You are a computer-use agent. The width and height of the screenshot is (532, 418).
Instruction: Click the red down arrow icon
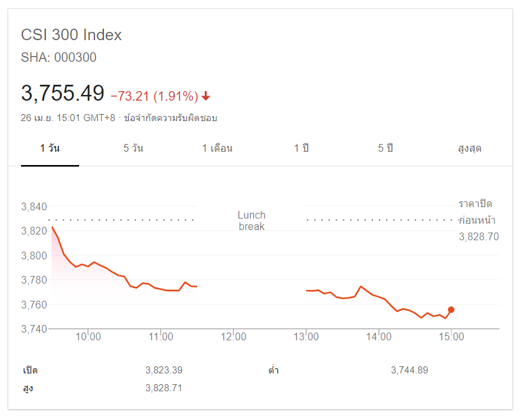[206, 96]
